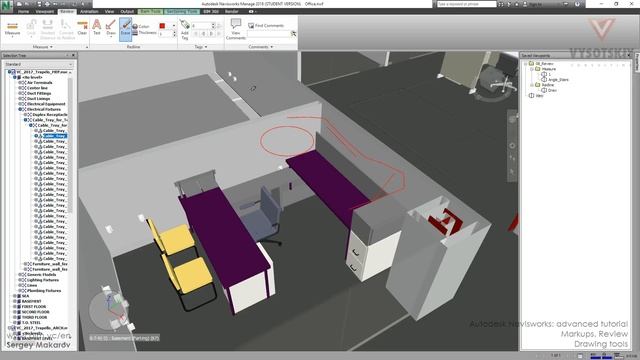
Task: Expand the Lighting Fixtures tree node
Action: click(20, 280)
